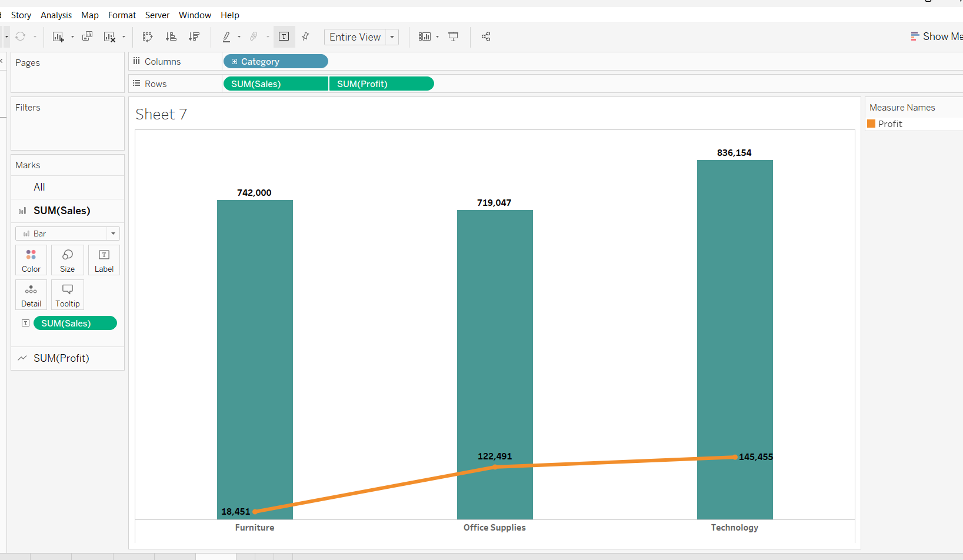Screen dimensions: 963x560
Task: Click the Duplicate sheet icon
Action: (87, 36)
